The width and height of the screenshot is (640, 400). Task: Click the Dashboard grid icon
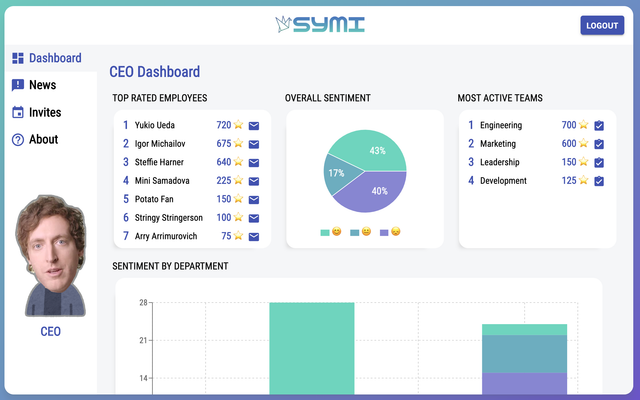click(18, 58)
